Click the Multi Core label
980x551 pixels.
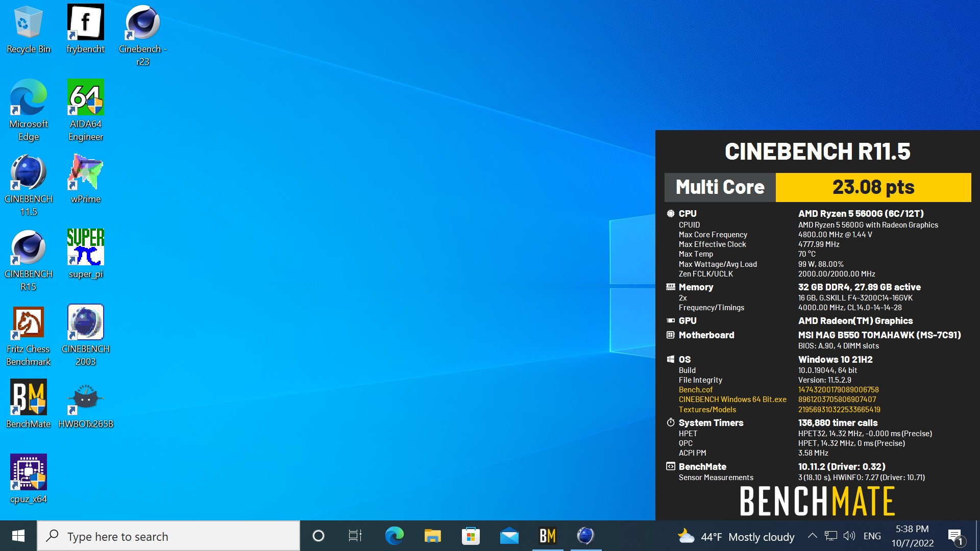click(x=720, y=187)
